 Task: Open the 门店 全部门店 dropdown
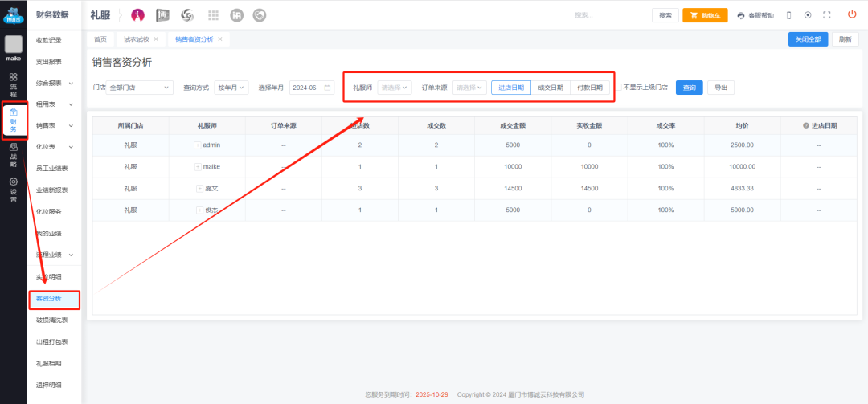tap(140, 88)
